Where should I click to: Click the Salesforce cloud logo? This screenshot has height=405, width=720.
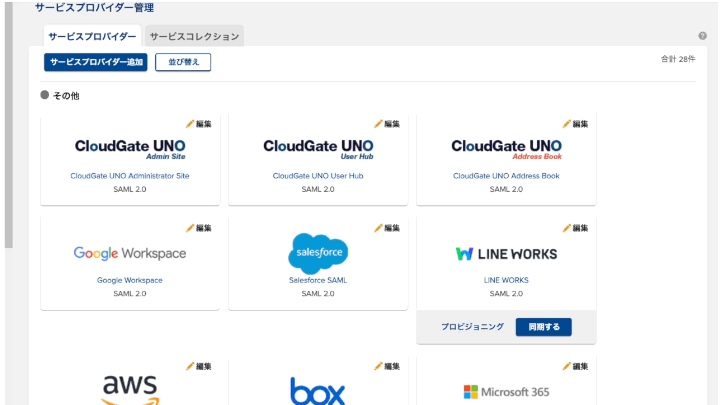tap(318, 253)
